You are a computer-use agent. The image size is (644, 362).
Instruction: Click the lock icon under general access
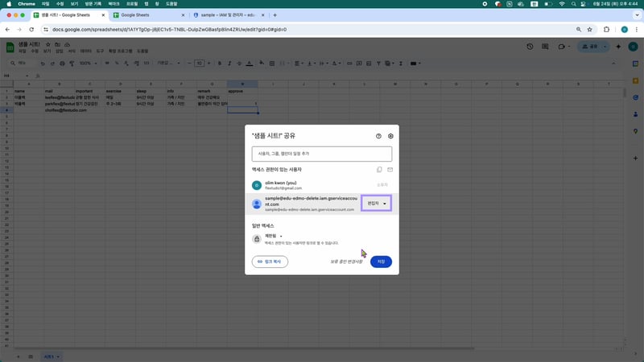tap(257, 239)
